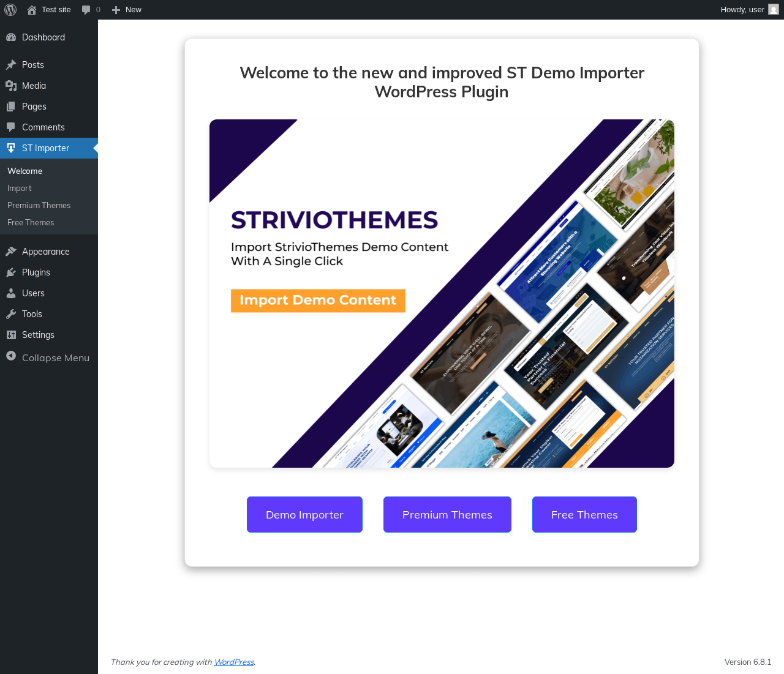The width and height of the screenshot is (784, 674).
Task: Click the Plugins plug icon
Action: coord(11,272)
